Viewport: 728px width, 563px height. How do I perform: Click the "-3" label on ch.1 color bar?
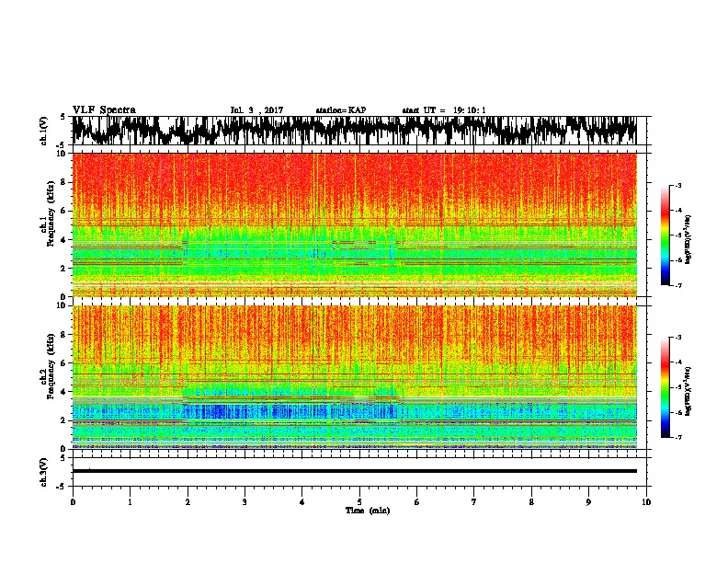[x=677, y=186]
